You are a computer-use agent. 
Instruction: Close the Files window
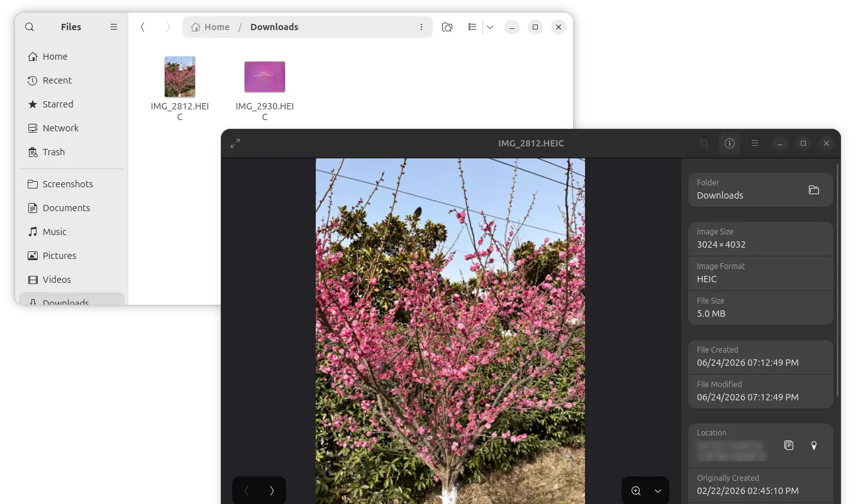[x=558, y=27]
